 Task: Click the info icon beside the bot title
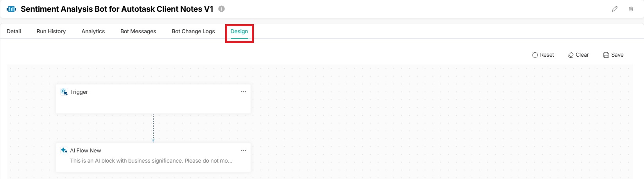point(221,9)
